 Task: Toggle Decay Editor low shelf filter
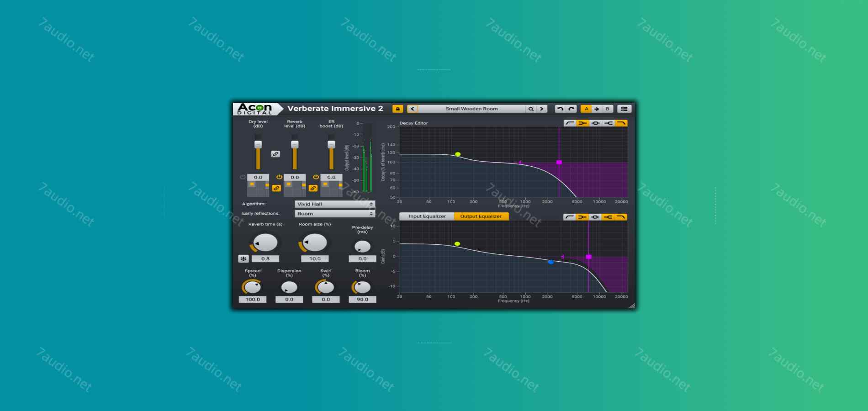pyautogui.click(x=582, y=123)
